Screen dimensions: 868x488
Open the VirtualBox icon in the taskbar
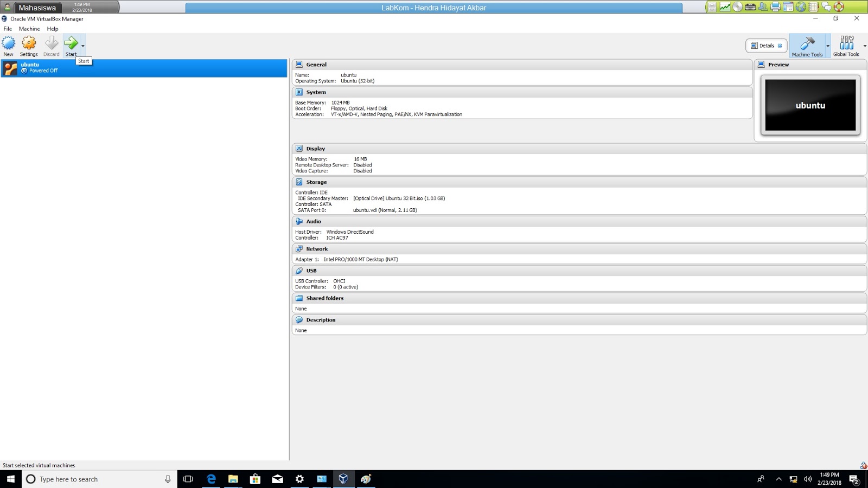click(344, 479)
